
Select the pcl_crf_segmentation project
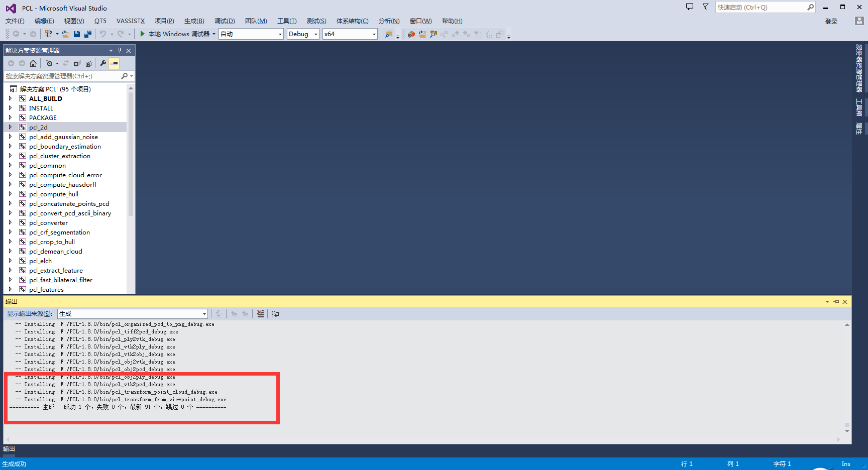tap(59, 232)
